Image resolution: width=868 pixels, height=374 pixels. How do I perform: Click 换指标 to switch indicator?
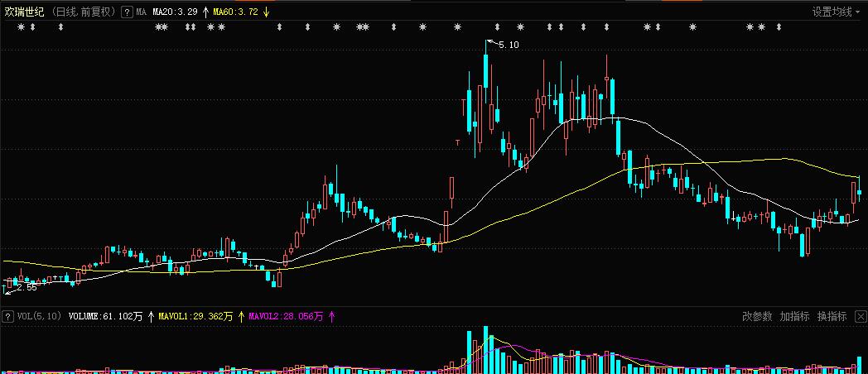click(x=832, y=316)
